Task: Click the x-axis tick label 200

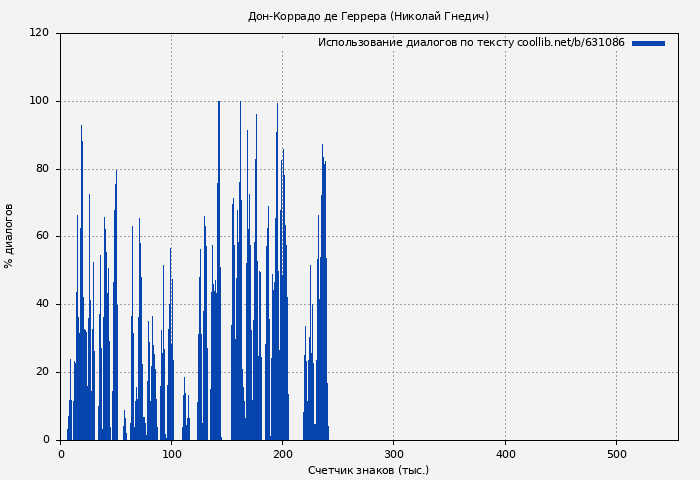Action: [x=283, y=454]
